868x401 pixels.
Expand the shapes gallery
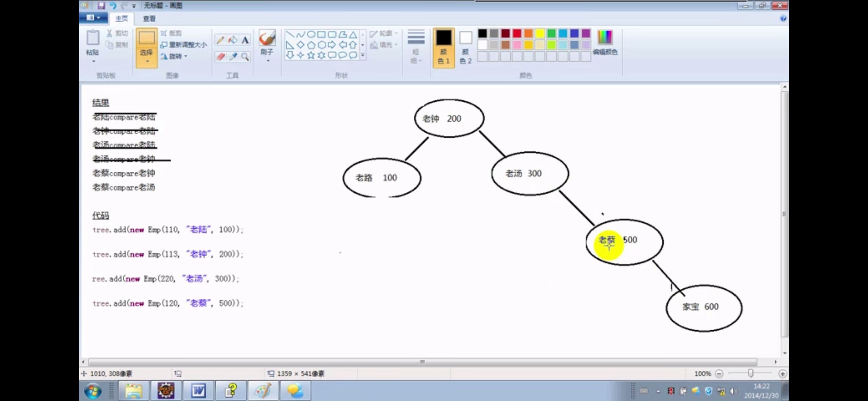click(363, 54)
